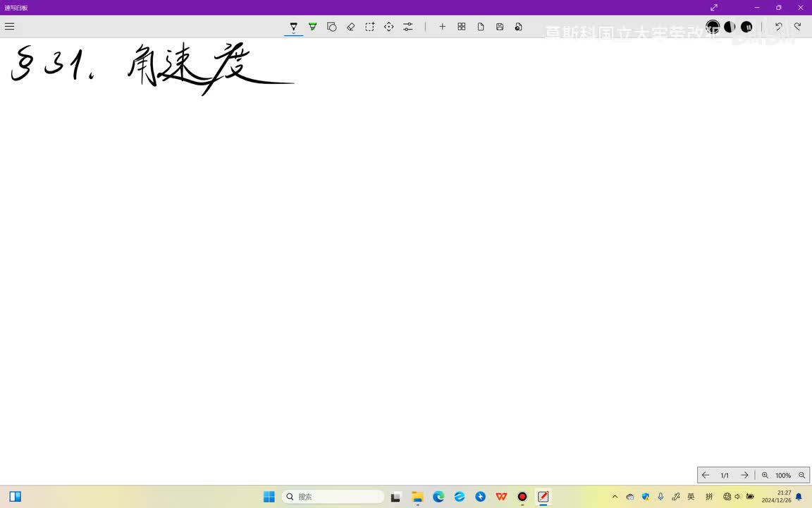Image resolution: width=812 pixels, height=508 pixels.
Task: Undo the last stroke
Action: tap(778, 26)
